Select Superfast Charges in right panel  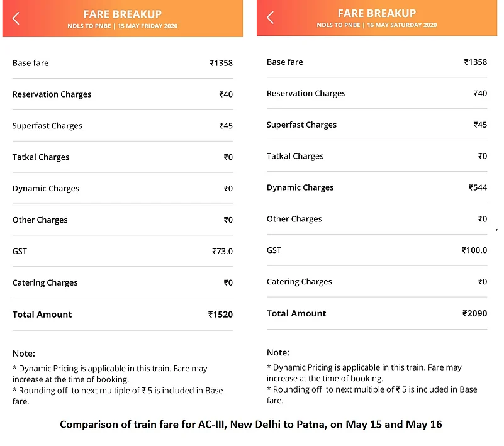tap(301, 125)
